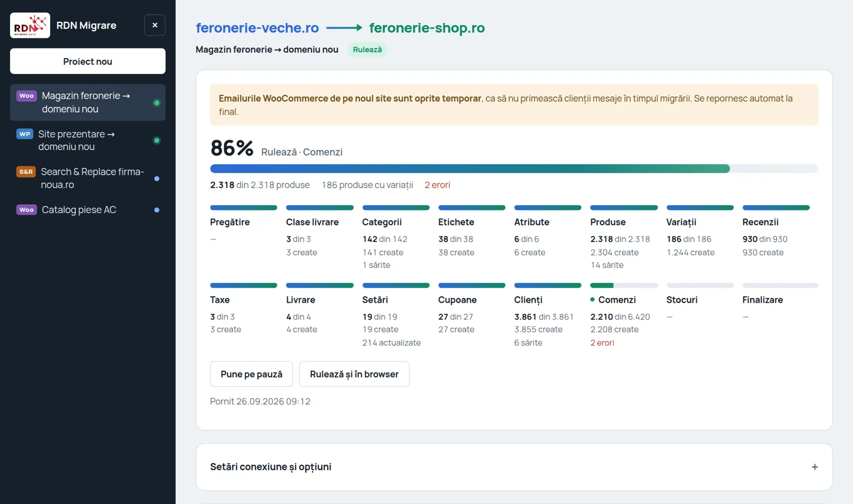Click the Woo badge beside Catalog piese AC
The image size is (853, 504).
pos(27,210)
